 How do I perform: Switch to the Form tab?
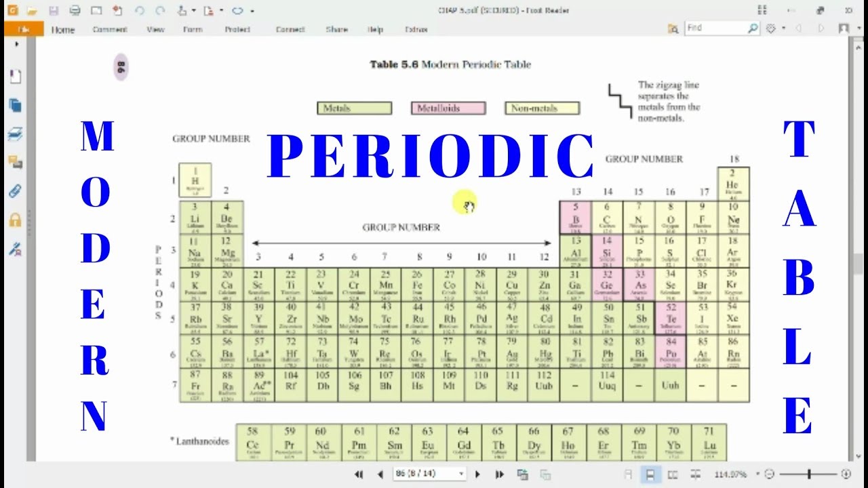tap(193, 30)
